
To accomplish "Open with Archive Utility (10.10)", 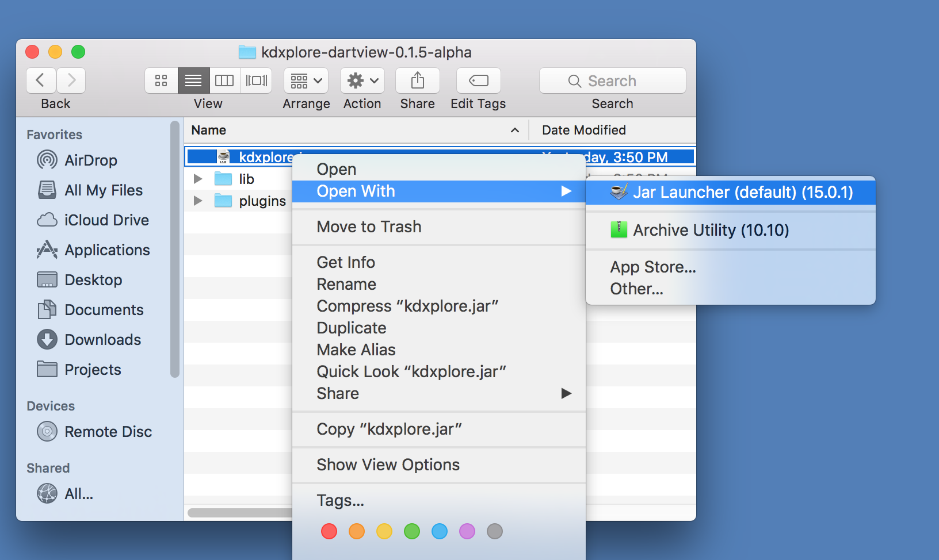I will coord(731,230).
